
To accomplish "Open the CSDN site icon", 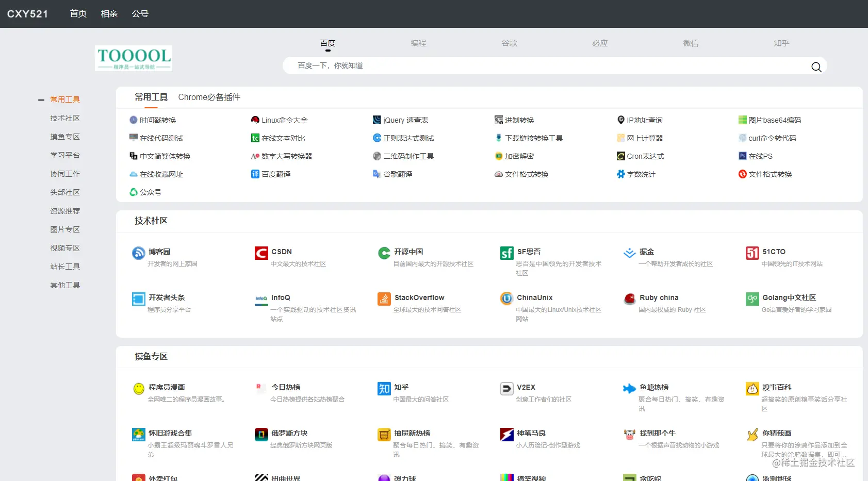I will click(261, 253).
